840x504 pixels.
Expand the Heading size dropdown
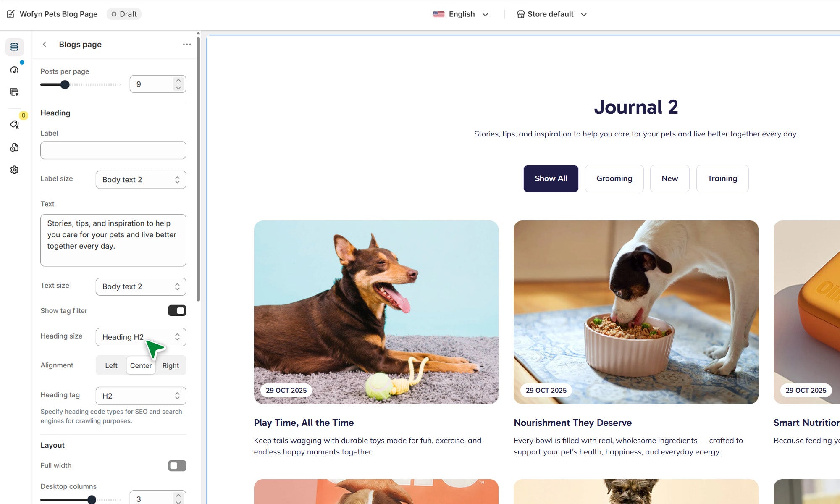pos(141,337)
